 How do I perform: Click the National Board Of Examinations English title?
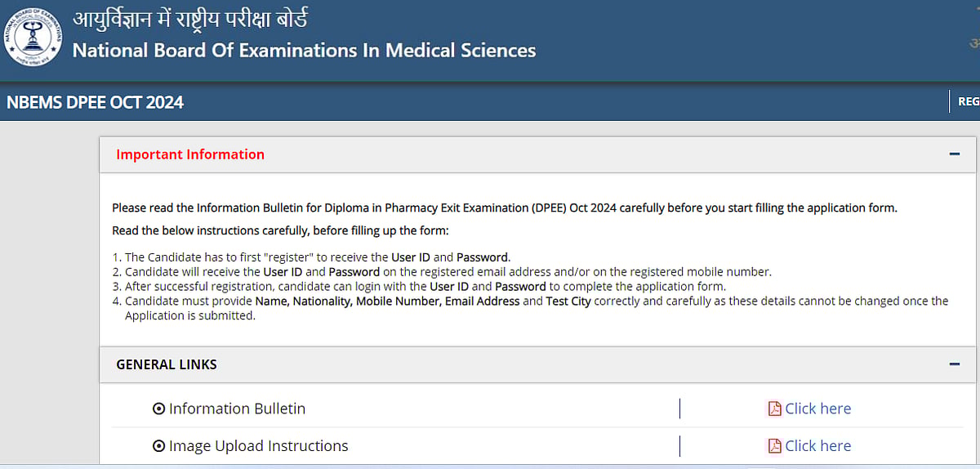click(304, 51)
